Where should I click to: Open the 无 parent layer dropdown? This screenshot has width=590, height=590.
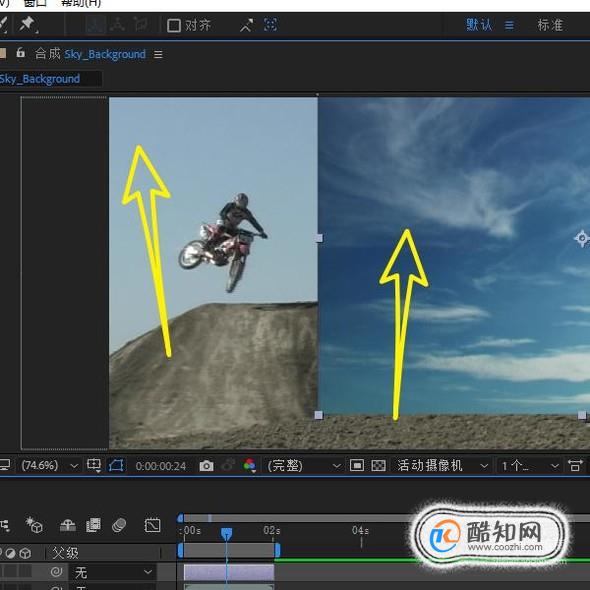point(113,572)
